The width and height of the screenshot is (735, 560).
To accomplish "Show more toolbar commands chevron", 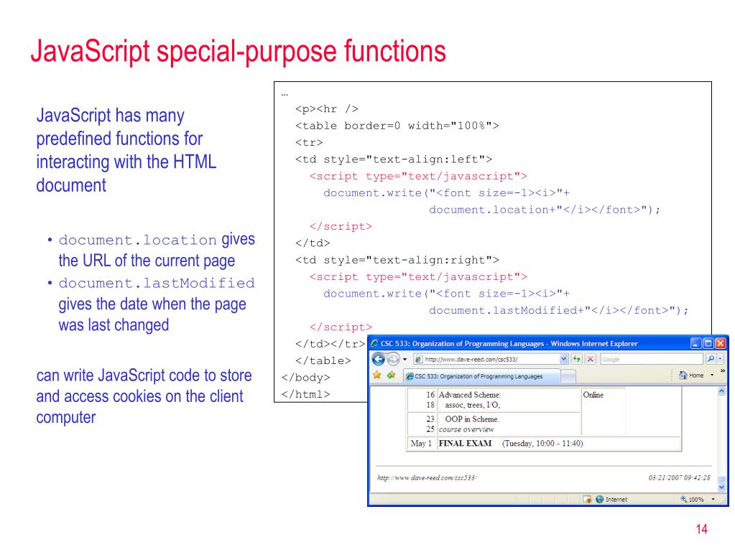I will pyautogui.click(x=722, y=371).
